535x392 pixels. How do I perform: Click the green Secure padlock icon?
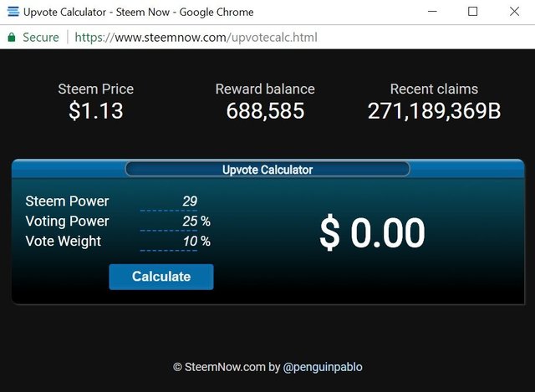[x=12, y=38]
